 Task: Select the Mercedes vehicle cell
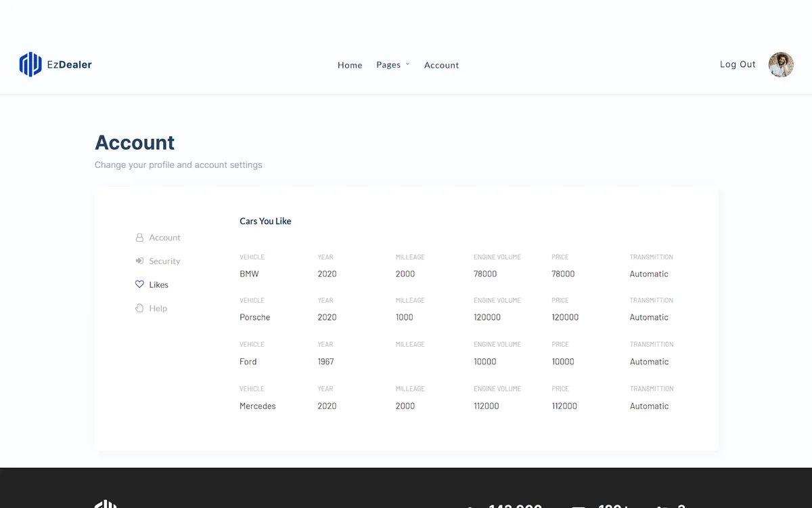pos(258,406)
